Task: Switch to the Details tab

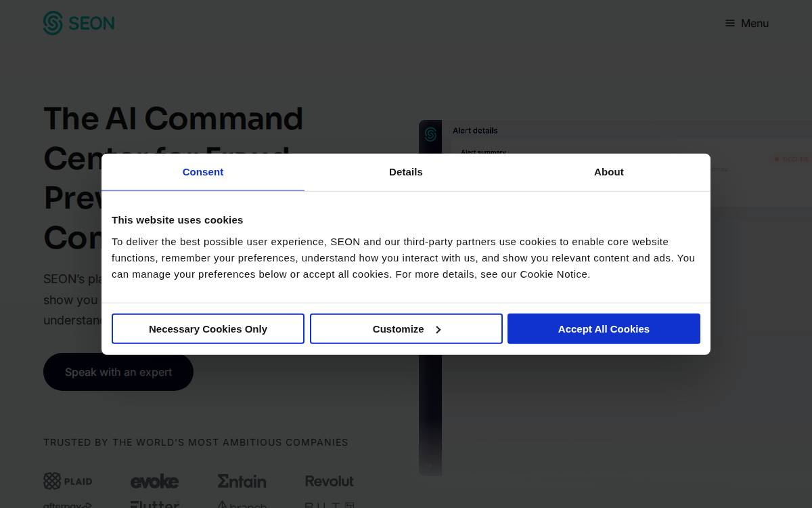Action: click(406, 172)
